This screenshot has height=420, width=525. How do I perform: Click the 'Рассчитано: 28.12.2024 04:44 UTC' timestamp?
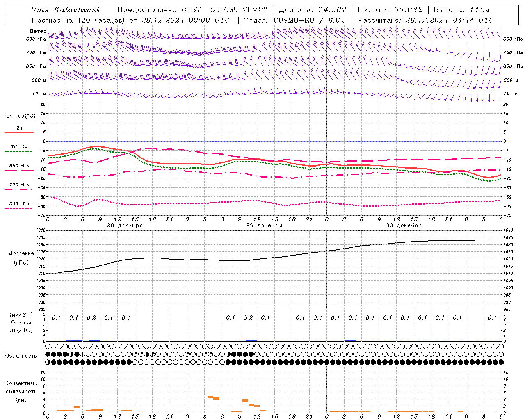coord(426,20)
